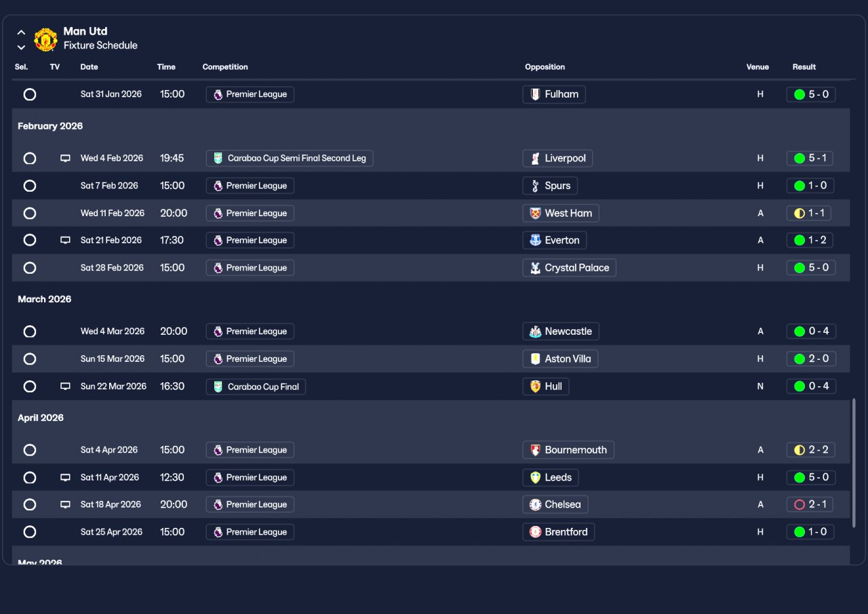
Task: Open Premier League button on the Leeds row
Action: coord(250,477)
